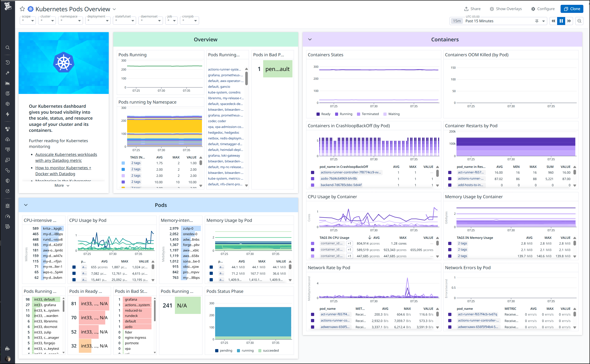
Task: Toggle Terminated series in Containers States legend
Action: [x=368, y=114]
